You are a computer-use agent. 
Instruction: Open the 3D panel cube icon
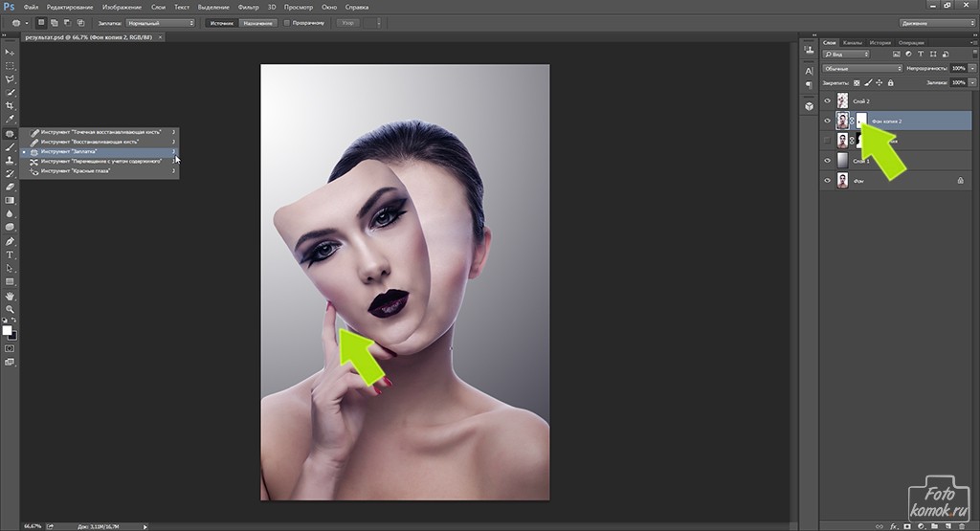point(809,106)
